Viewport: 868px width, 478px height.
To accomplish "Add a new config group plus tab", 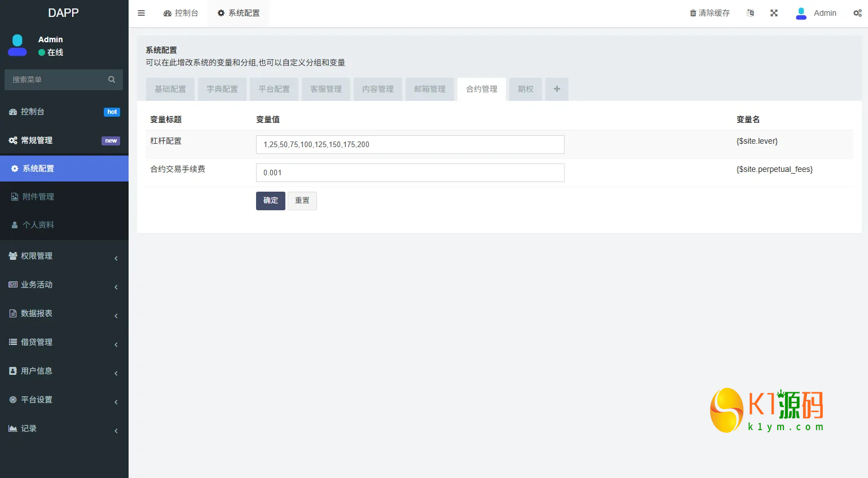I will coord(557,89).
